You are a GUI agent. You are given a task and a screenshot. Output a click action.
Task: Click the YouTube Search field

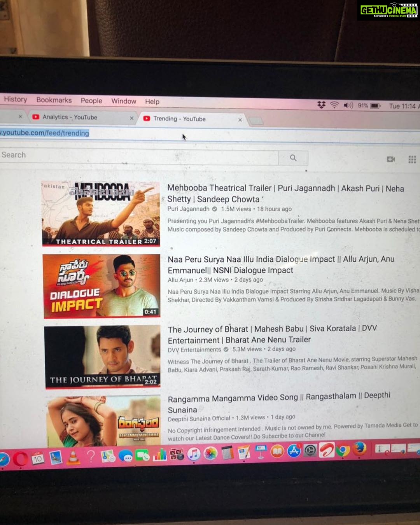point(139,156)
